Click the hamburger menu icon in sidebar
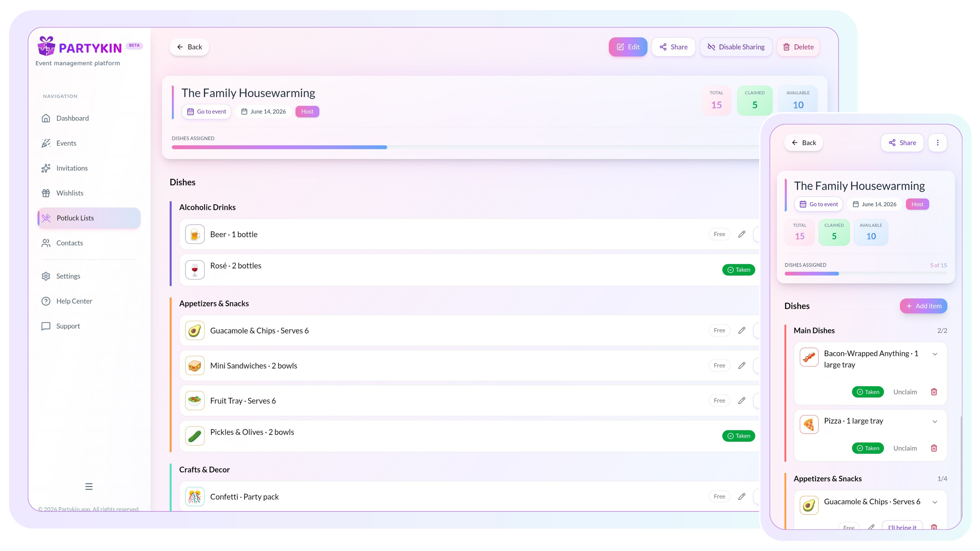 pyautogui.click(x=89, y=486)
